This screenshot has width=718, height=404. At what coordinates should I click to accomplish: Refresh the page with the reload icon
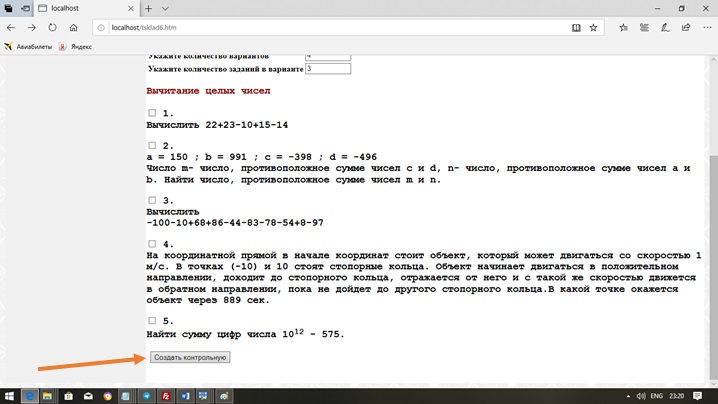coord(52,28)
